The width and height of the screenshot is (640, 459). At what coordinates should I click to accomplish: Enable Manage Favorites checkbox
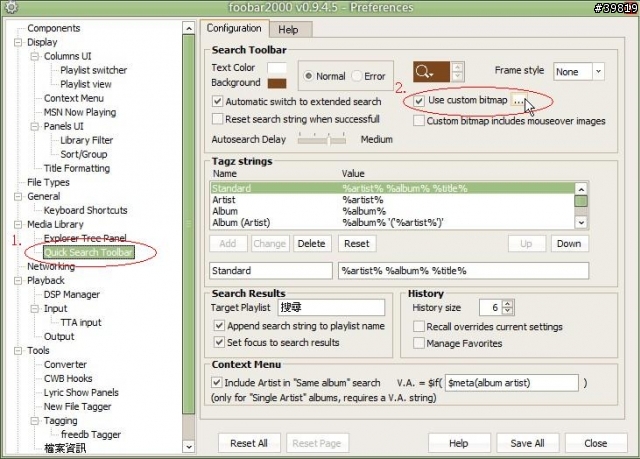(418, 343)
